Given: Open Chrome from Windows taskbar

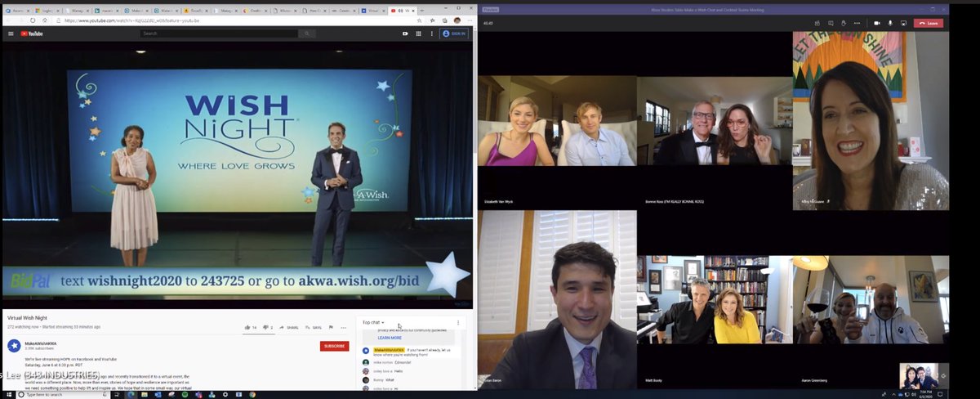Looking at the screenshot, I should point(252,395).
